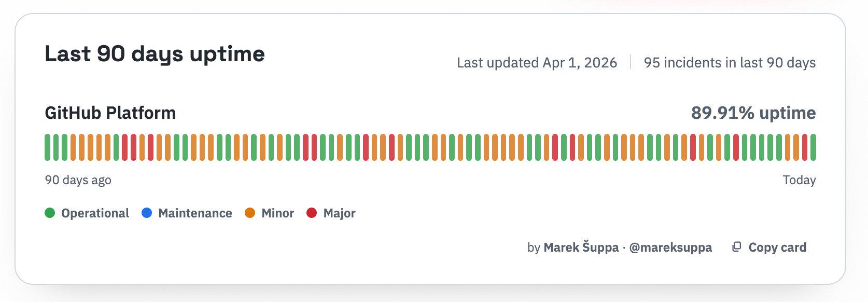
Task: Click the leftmost bar of the uptime timeline
Action: coord(48,147)
